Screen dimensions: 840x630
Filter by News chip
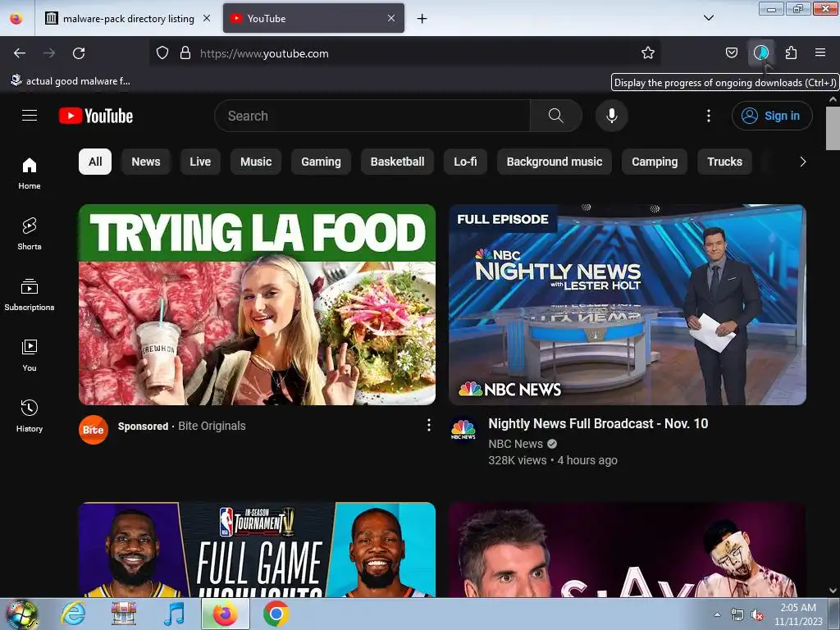point(146,162)
